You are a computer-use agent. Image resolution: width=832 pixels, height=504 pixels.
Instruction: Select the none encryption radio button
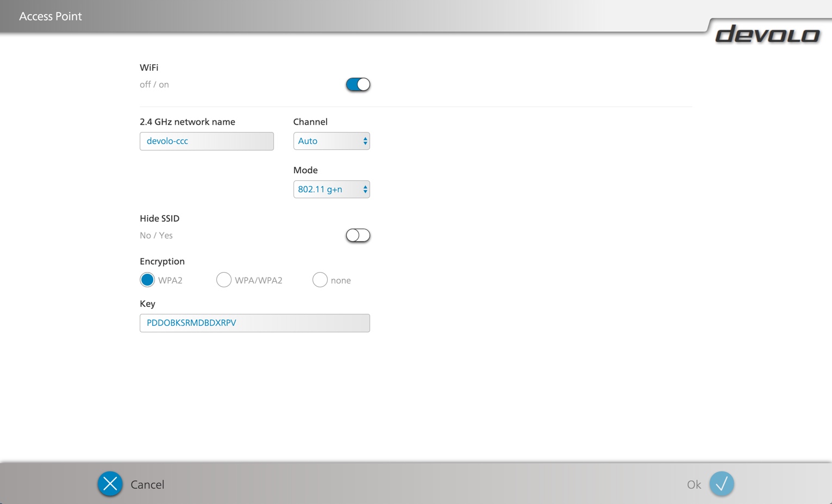[320, 280]
